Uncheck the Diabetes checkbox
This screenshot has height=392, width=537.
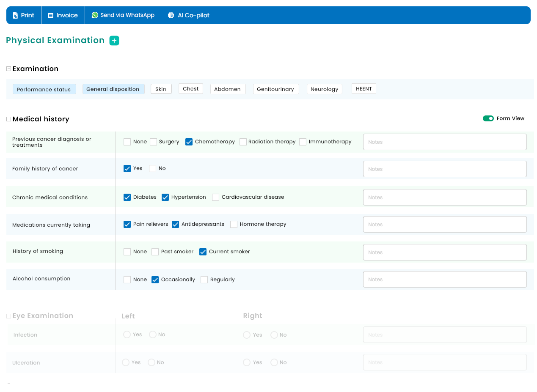pos(127,197)
